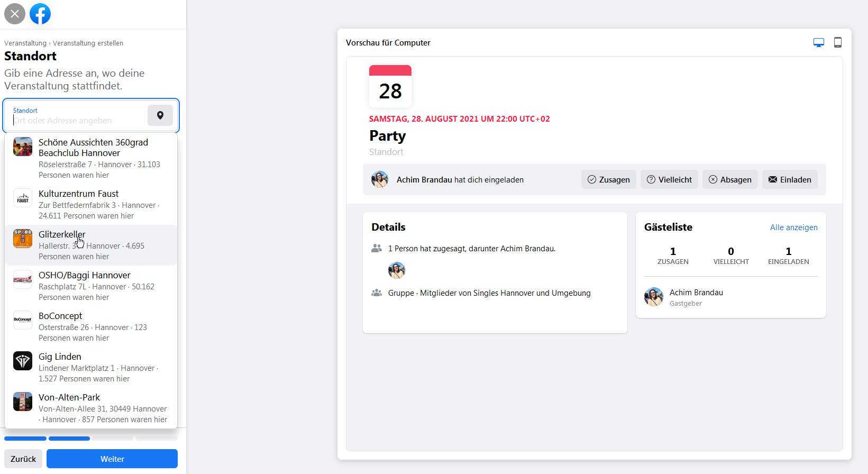Open the Alle anzeigen guest list link
The image size is (868, 474).
[793, 227]
